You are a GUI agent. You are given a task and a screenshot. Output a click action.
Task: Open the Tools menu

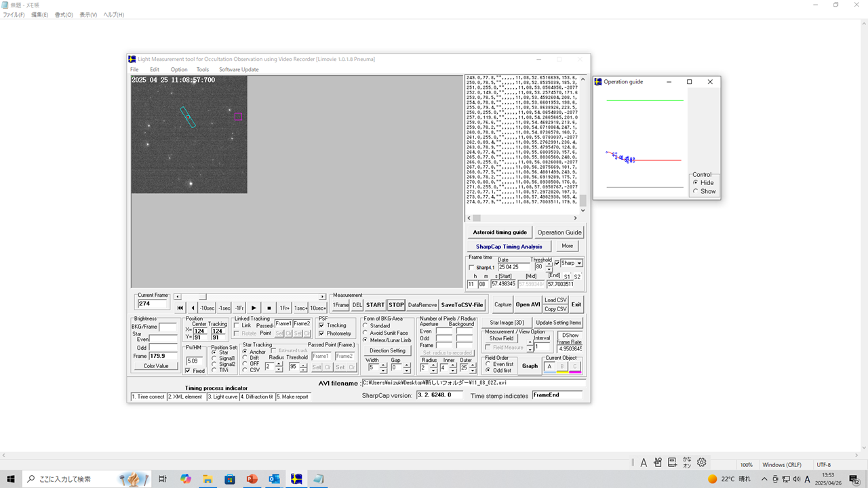click(x=203, y=70)
